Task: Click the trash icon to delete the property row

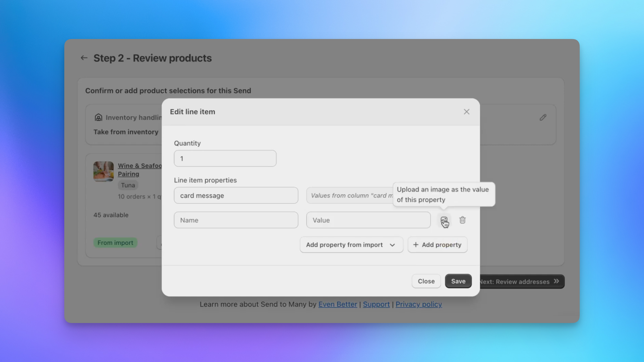Action: coord(462,220)
